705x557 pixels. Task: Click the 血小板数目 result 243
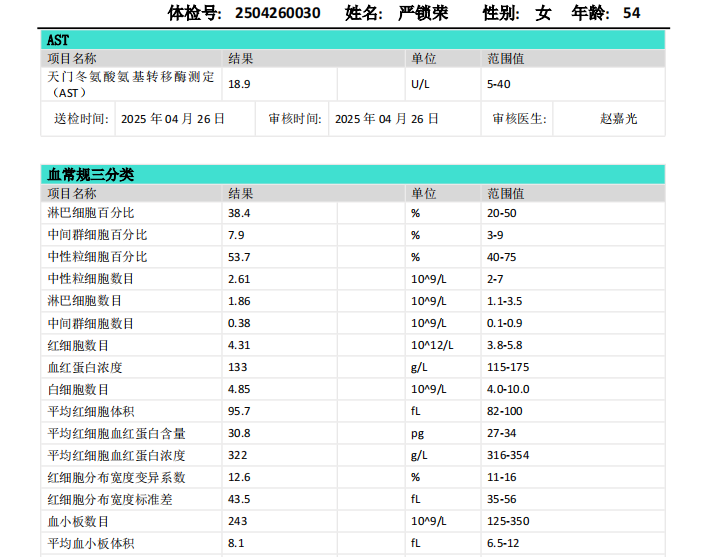[x=238, y=521]
